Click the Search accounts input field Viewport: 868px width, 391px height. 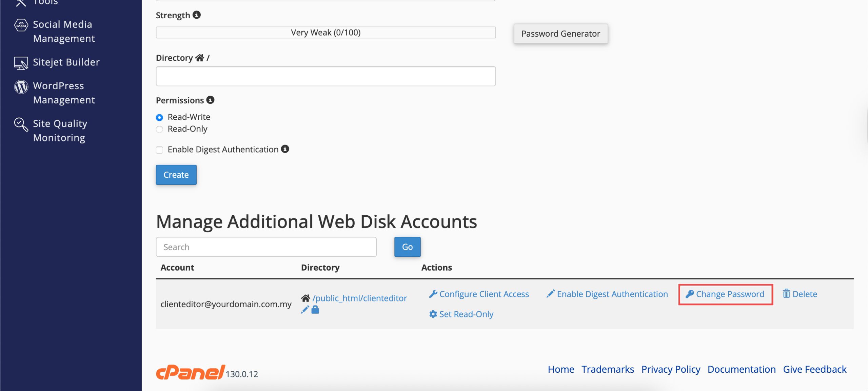(266, 247)
